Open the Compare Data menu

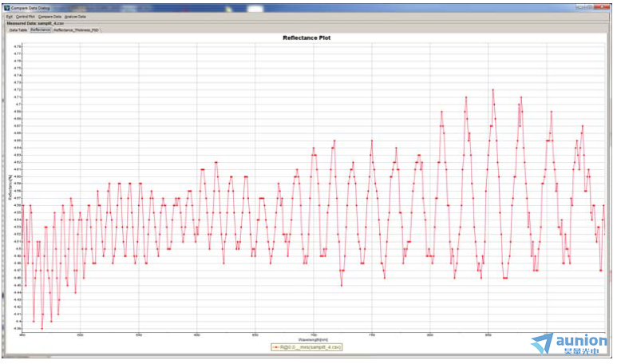coord(49,17)
